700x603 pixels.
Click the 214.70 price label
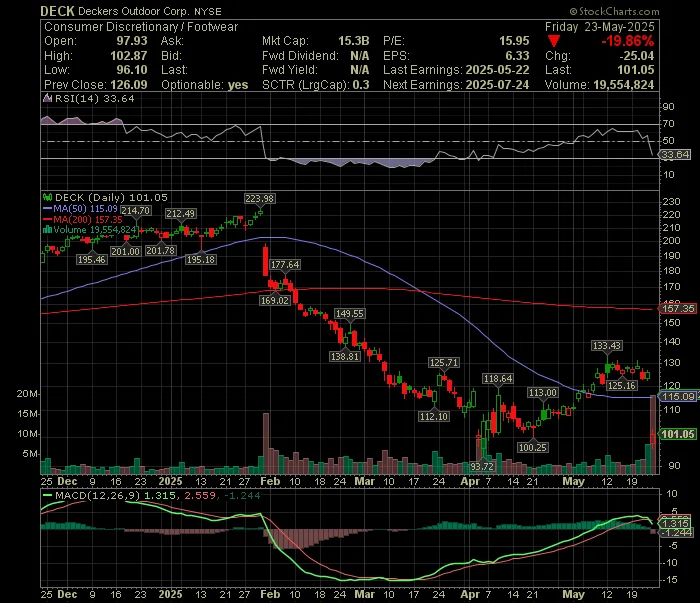(x=136, y=211)
